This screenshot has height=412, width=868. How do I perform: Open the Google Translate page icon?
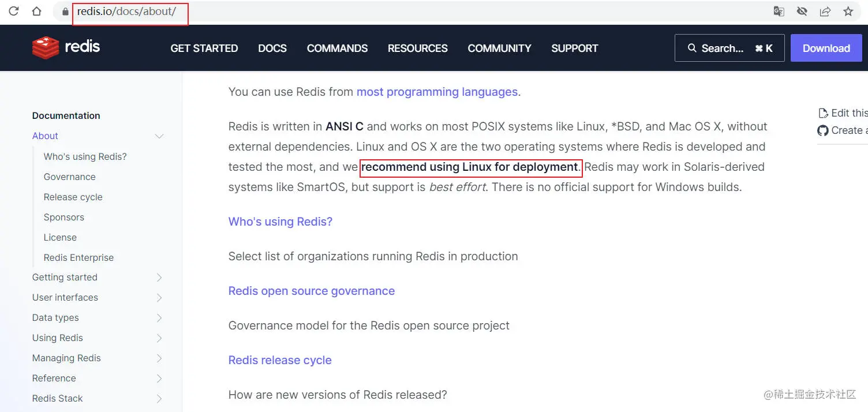pos(779,12)
